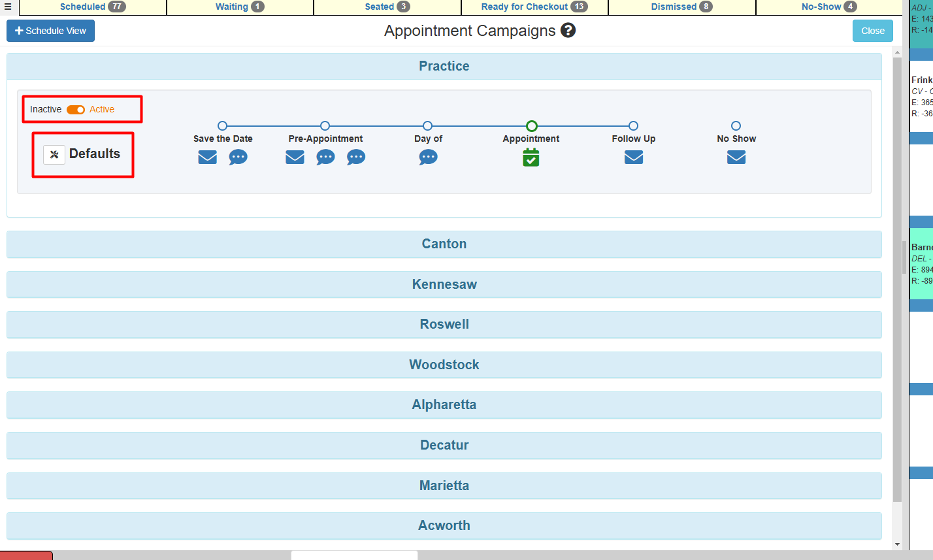Toggle the Follow Up stage circle
This screenshot has width=933, height=560.
click(633, 125)
